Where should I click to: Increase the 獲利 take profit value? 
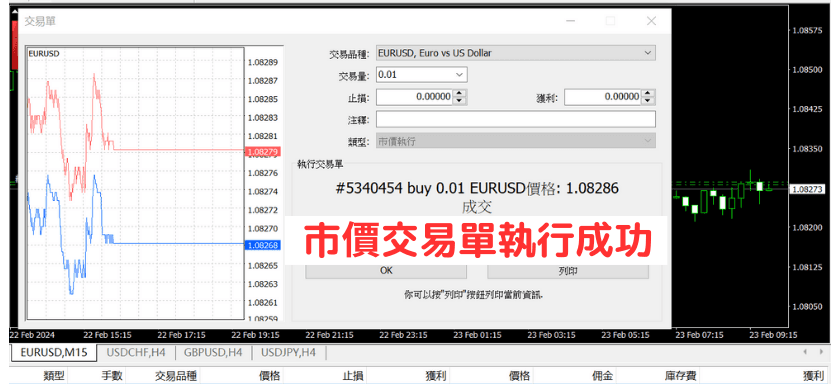click(x=648, y=93)
